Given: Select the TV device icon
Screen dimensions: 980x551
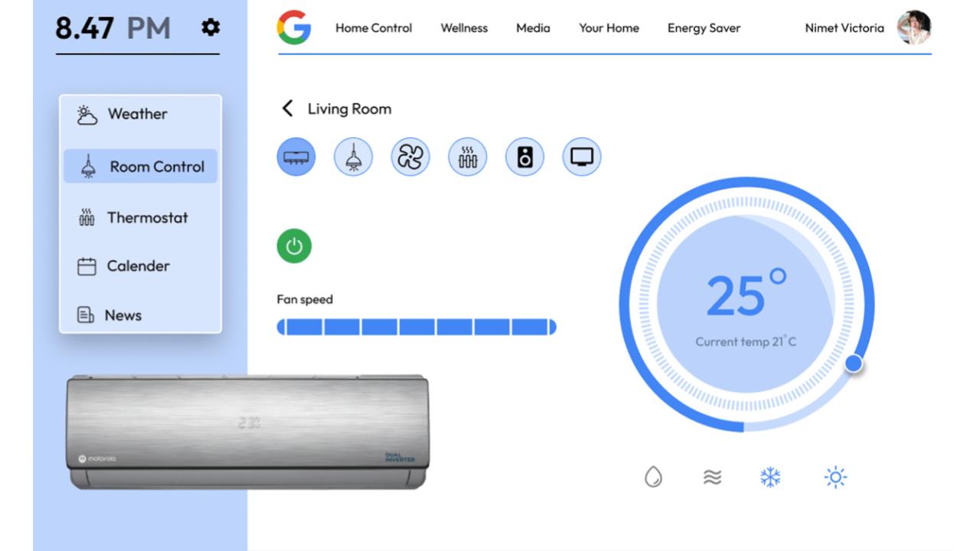Looking at the screenshot, I should click(x=582, y=158).
